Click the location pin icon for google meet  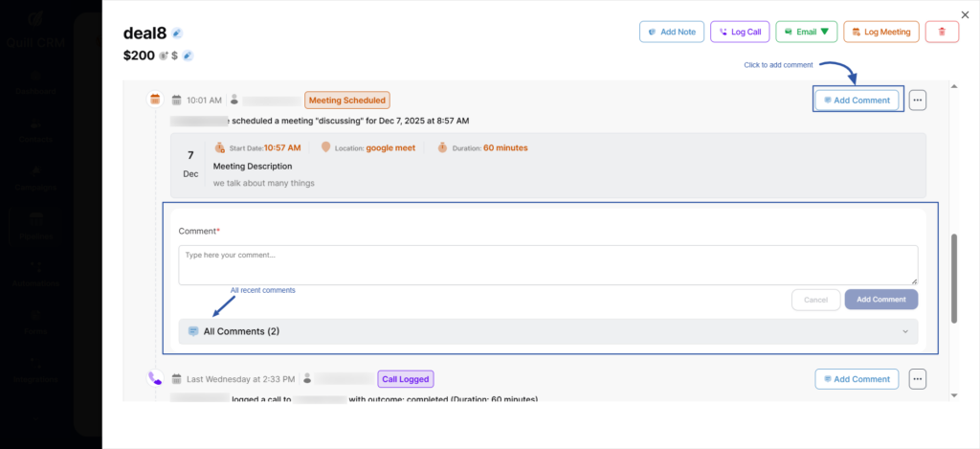[x=325, y=147]
